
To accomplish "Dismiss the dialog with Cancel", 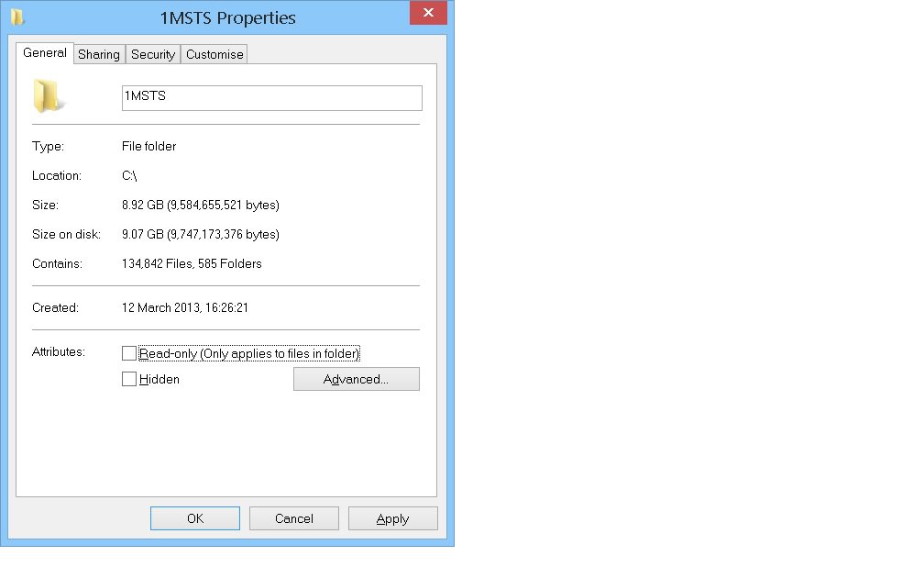I will pos(294,518).
